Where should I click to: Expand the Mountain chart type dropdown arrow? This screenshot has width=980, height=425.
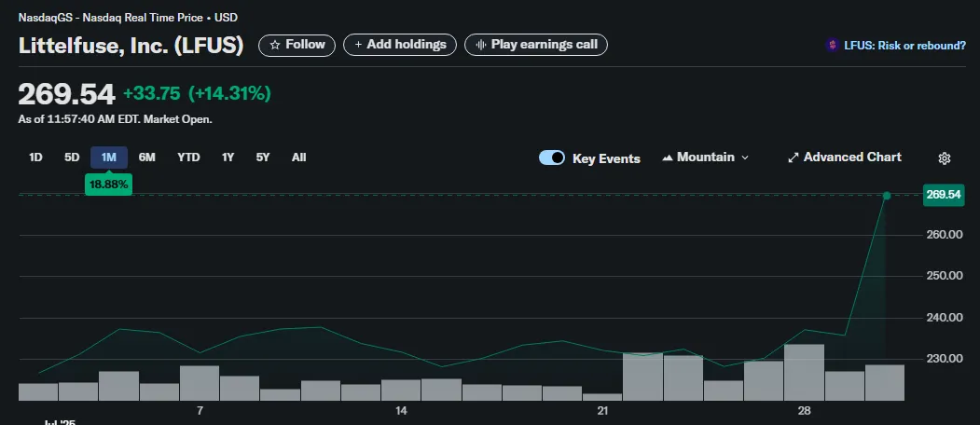(x=744, y=158)
